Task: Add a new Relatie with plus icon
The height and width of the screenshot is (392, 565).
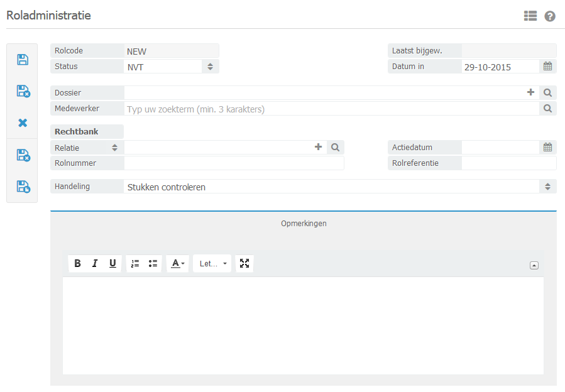Action: tap(318, 147)
